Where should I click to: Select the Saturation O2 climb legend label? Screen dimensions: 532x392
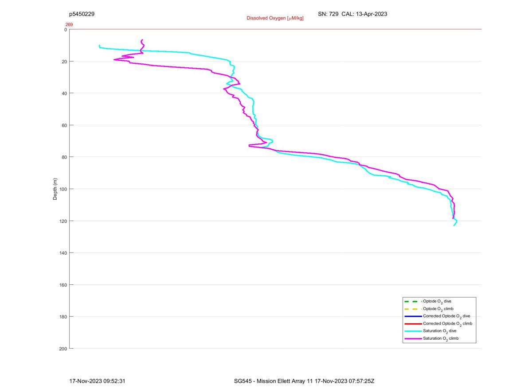tap(441, 339)
